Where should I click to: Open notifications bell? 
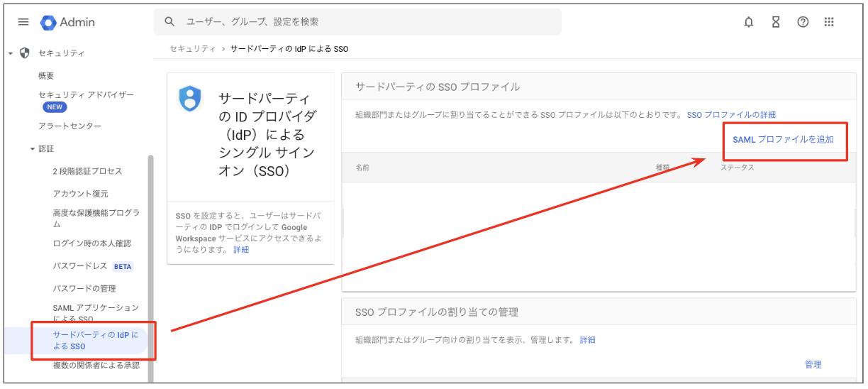coord(748,22)
